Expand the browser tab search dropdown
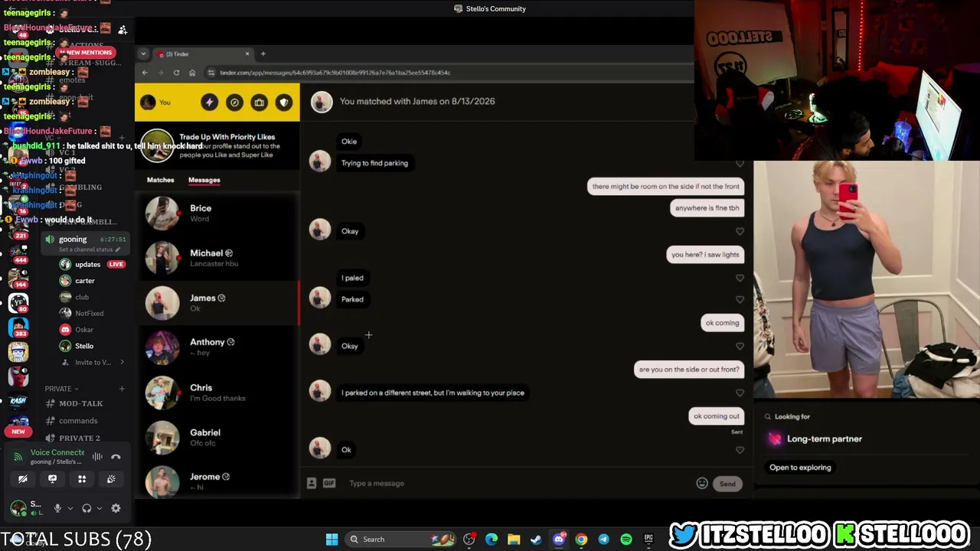Viewport: 980px width, 551px height. coord(143,54)
